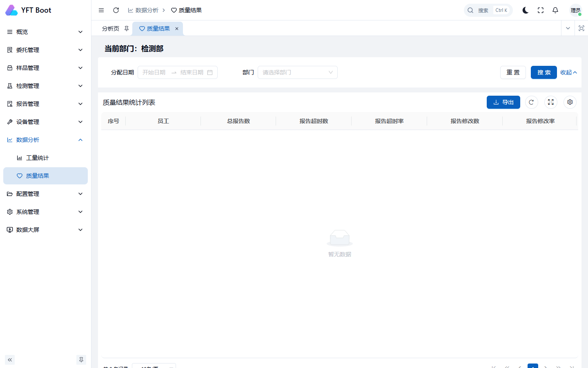Image resolution: width=588 pixels, height=368 pixels.
Task: Click the 总报告数 column header
Action: 238,121
